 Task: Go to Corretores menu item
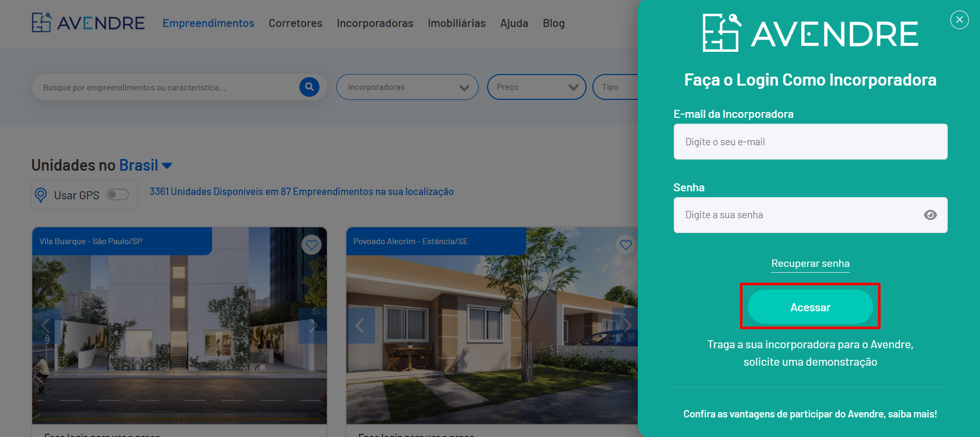point(296,23)
